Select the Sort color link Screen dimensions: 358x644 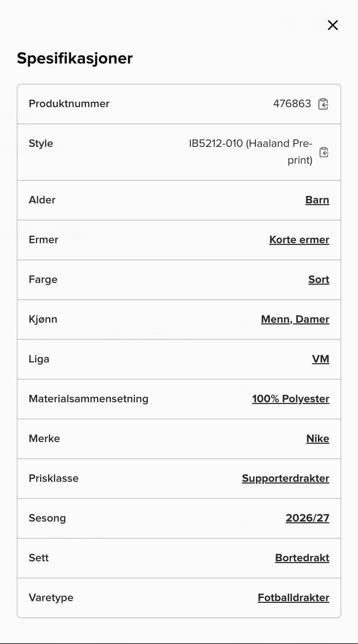click(318, 279)
